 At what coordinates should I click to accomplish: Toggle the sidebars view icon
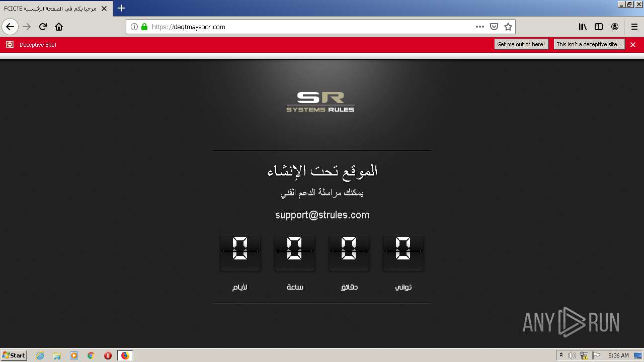[599, 27]
